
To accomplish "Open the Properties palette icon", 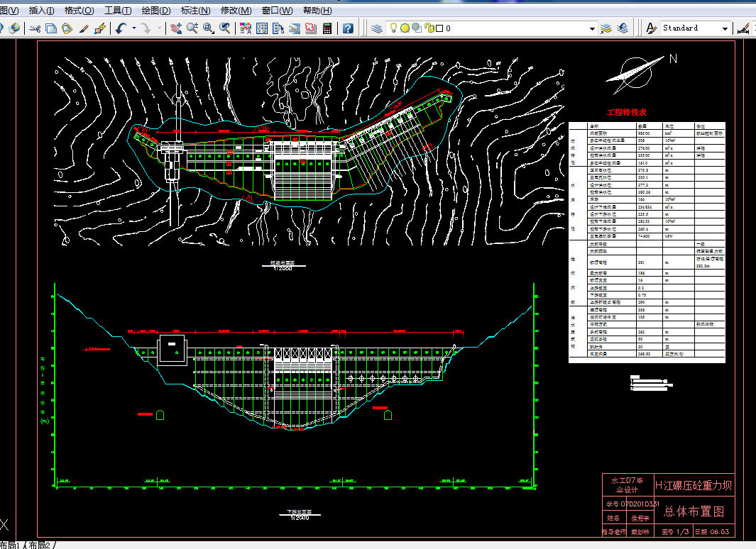I will [x=246, y=29].
